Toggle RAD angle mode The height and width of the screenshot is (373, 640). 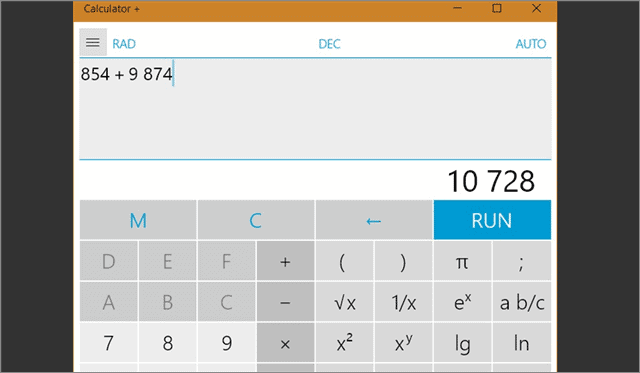point(124,44)
